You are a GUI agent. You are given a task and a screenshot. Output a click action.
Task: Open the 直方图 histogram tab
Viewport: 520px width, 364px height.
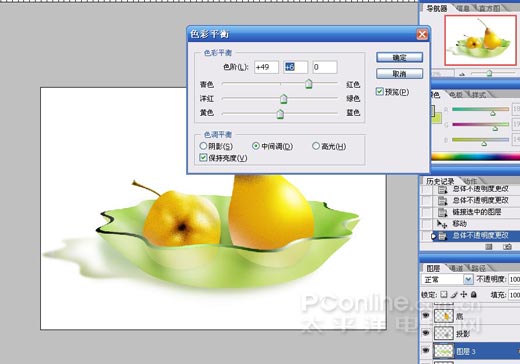489,8
